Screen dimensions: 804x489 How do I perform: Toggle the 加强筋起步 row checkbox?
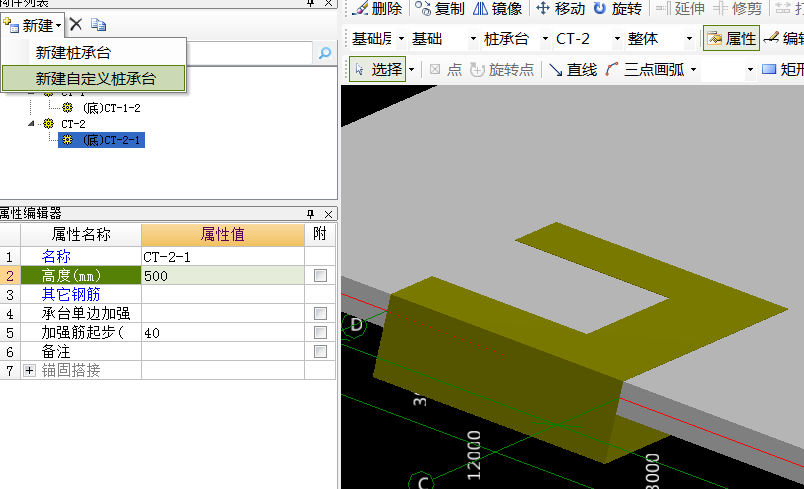point(320,333)
